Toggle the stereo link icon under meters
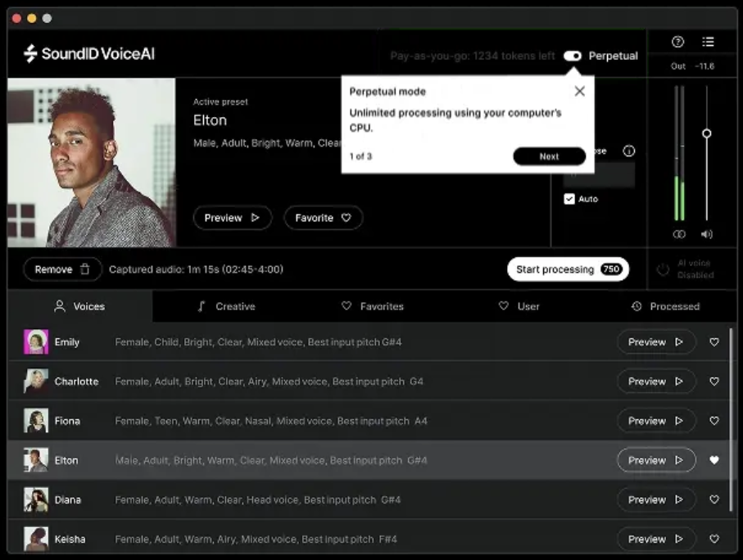Image resolution: width=743 pixels, height=560 pixels. [679, 234]
